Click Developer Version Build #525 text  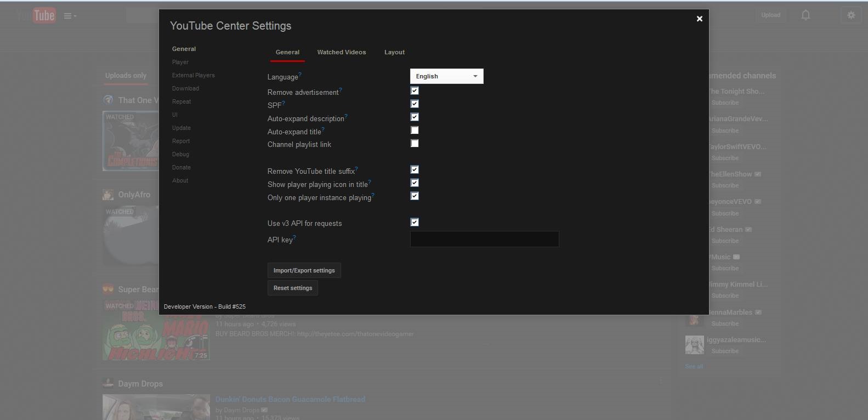coord(205,307)
